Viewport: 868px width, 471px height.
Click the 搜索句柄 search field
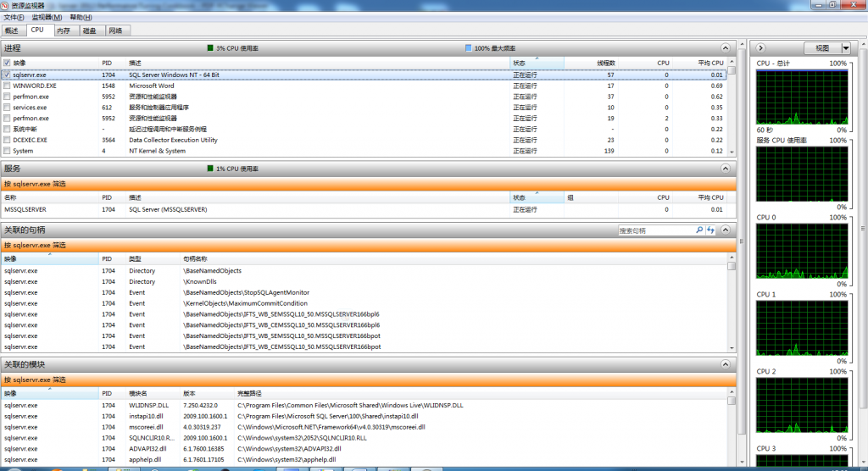656,230
